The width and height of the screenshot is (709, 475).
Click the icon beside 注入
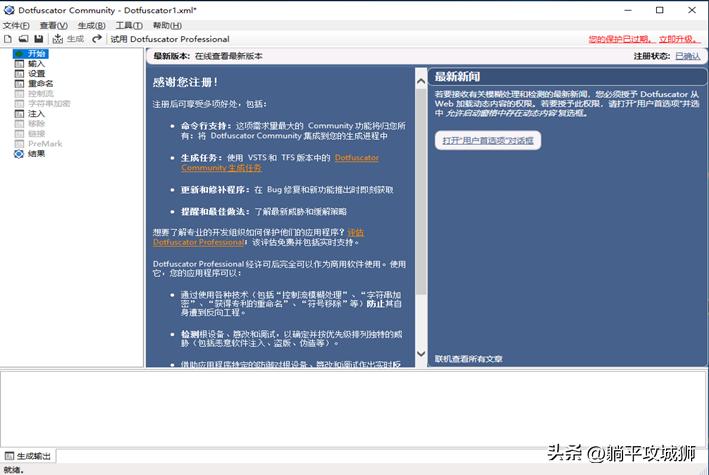point(19,114)
